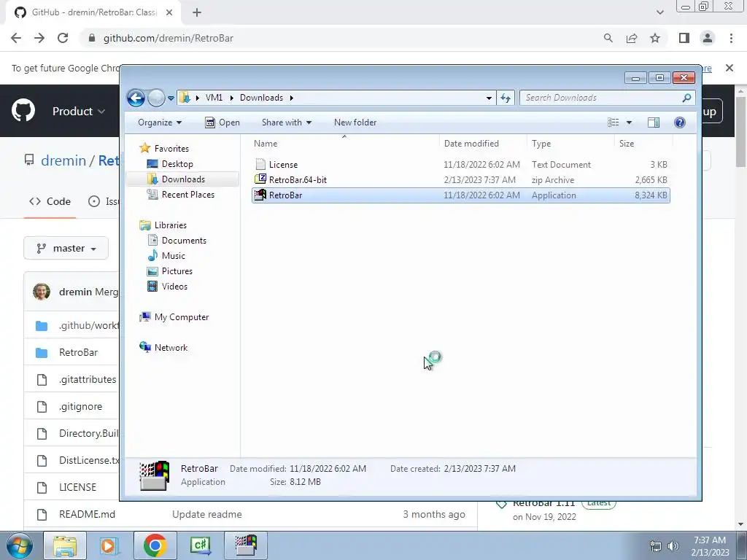Screen dimensions: 747x560
Task: Click the Chrome profile avatar icon
Action: 708,38
